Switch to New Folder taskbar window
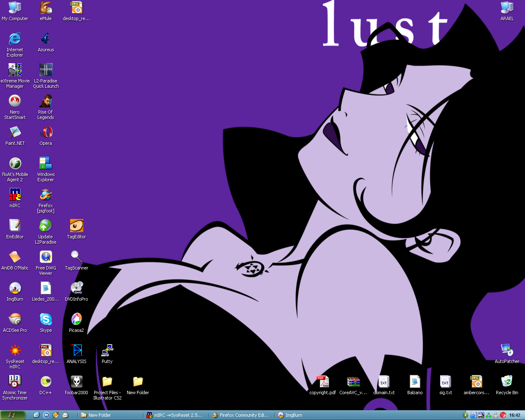Viewport: 525px width, 420px height. click(110, 415)
